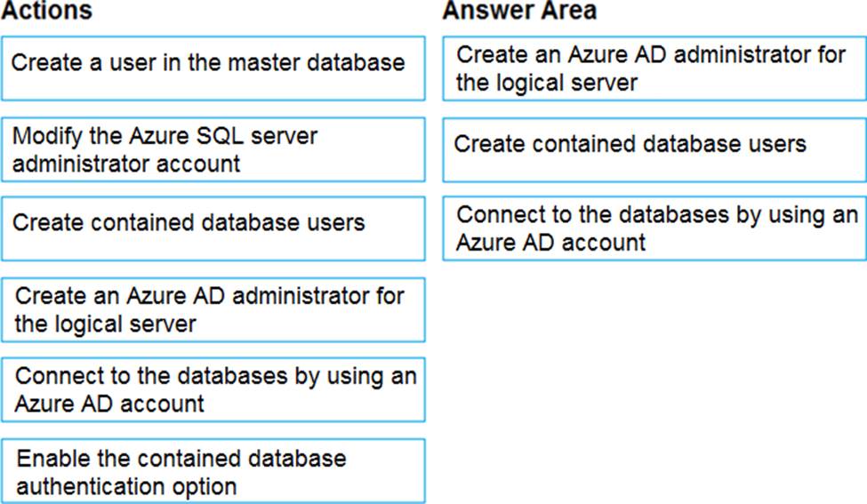The height and width of the screenshot is (504, 867).
Task: Choose the topmost box in the Actions list
Action: tap(213, 68)
